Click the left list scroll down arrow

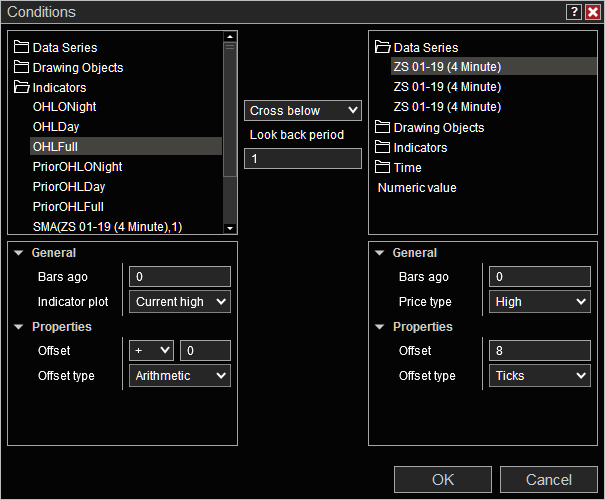click(x=230, y=228)
